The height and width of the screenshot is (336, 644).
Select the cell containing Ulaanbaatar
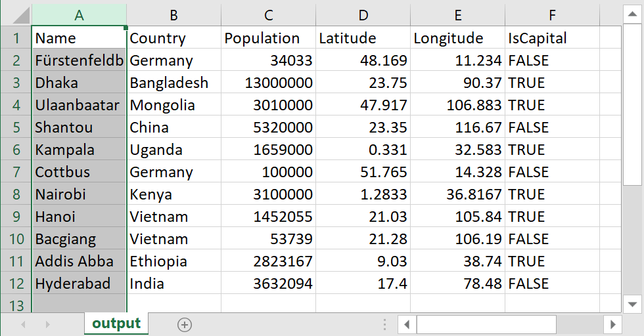(79, 105)
